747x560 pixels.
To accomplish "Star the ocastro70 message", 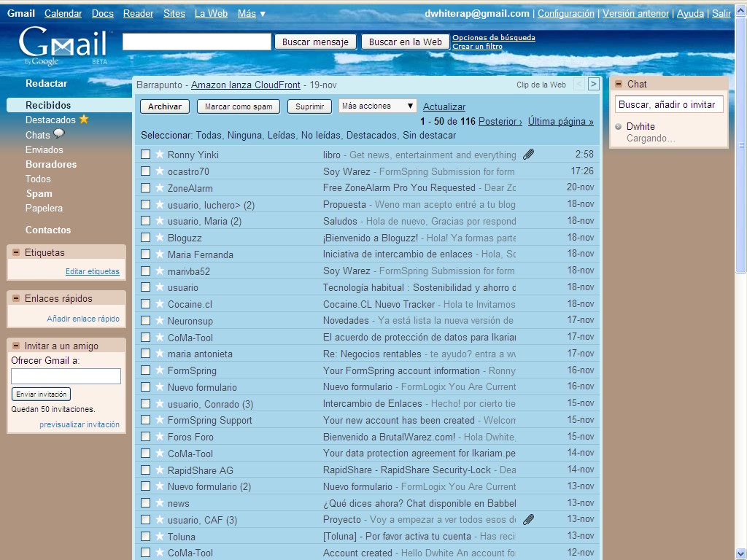I will [160, 171].
